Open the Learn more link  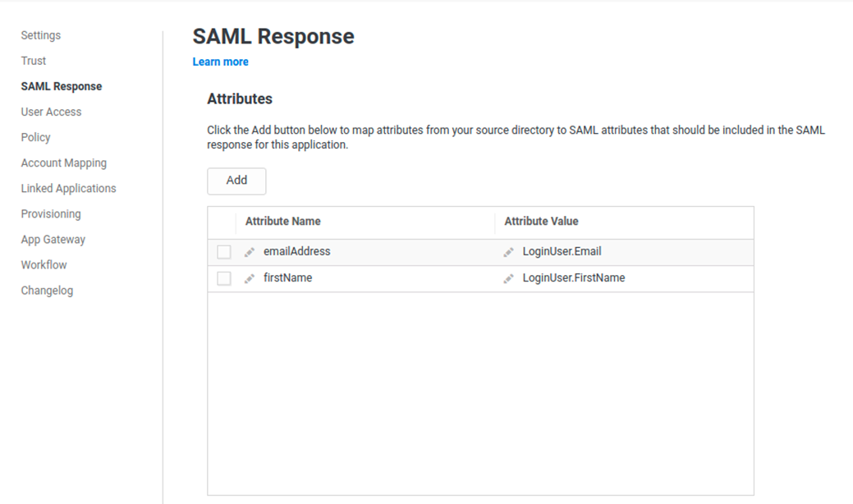(220, 62)
